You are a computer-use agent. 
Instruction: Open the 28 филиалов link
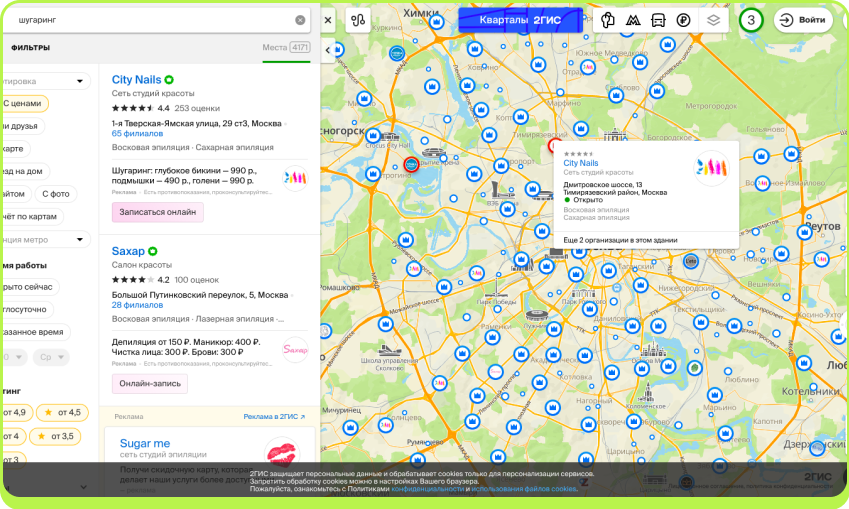[138, 305]
